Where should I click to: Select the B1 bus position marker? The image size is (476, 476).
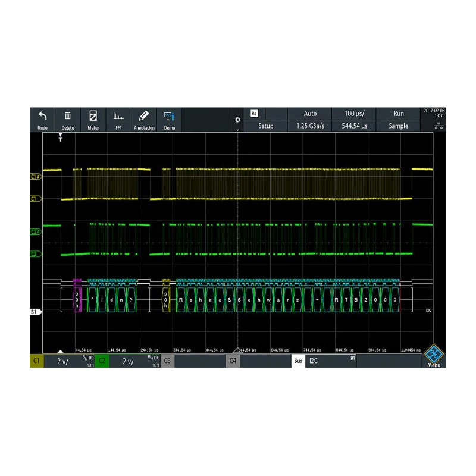(x=36, y=312)
